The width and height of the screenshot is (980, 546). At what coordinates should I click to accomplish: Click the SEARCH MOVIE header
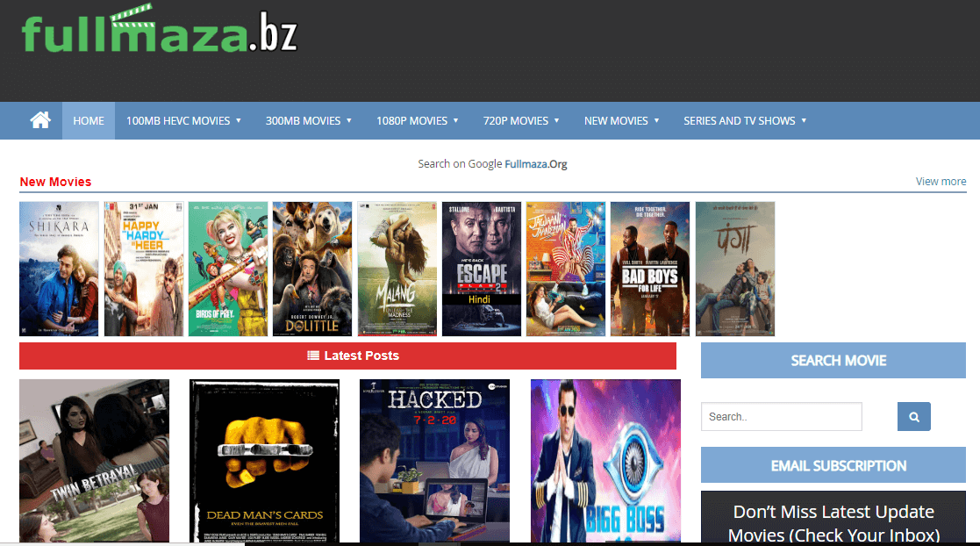click(x=833, y=360)
